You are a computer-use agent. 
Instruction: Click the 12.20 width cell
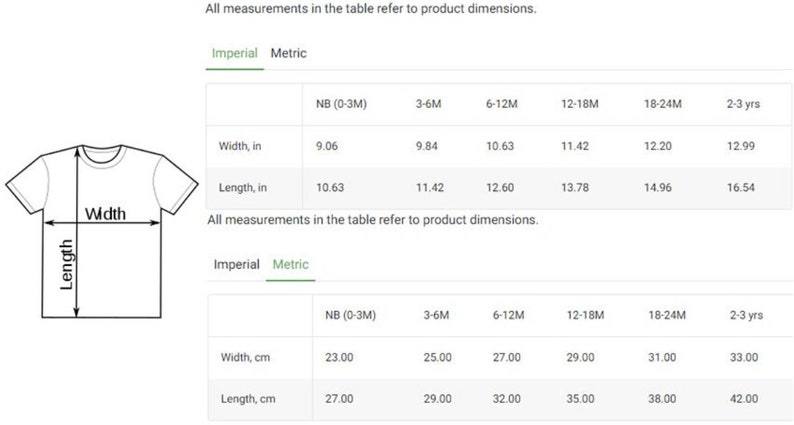click(x=658, y=146)
